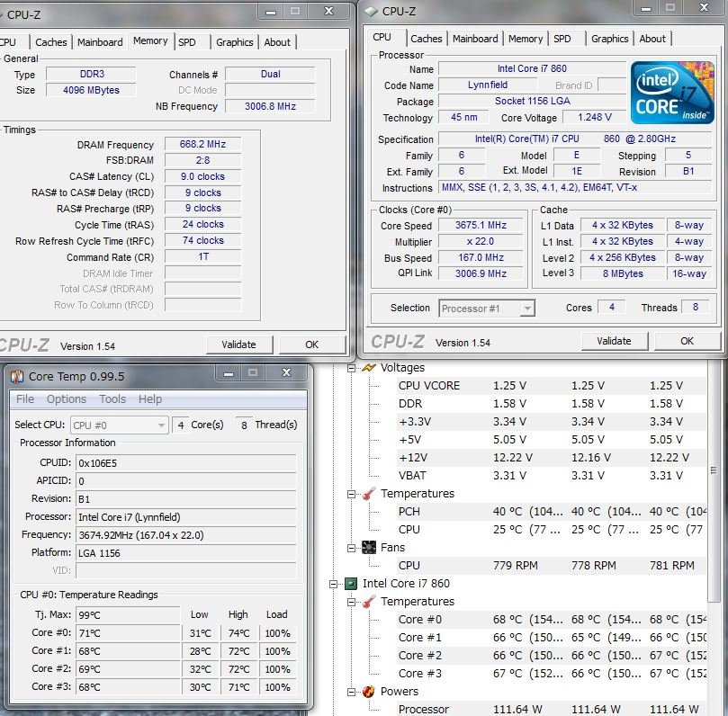Collapse the Powers tree node

[x=352, y=692]
